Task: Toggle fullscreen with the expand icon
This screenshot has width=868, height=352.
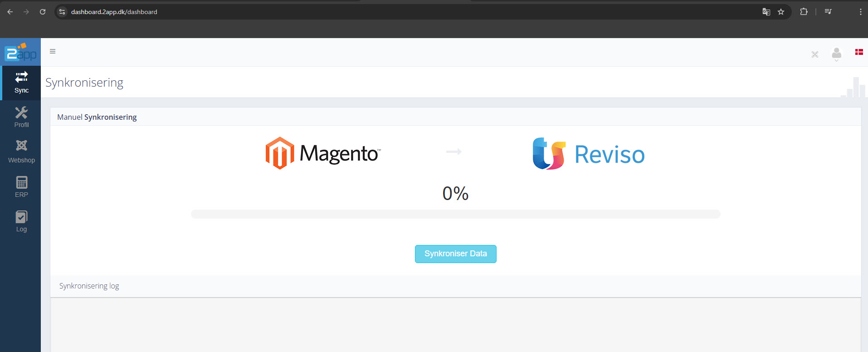Action: pos(814,54)
